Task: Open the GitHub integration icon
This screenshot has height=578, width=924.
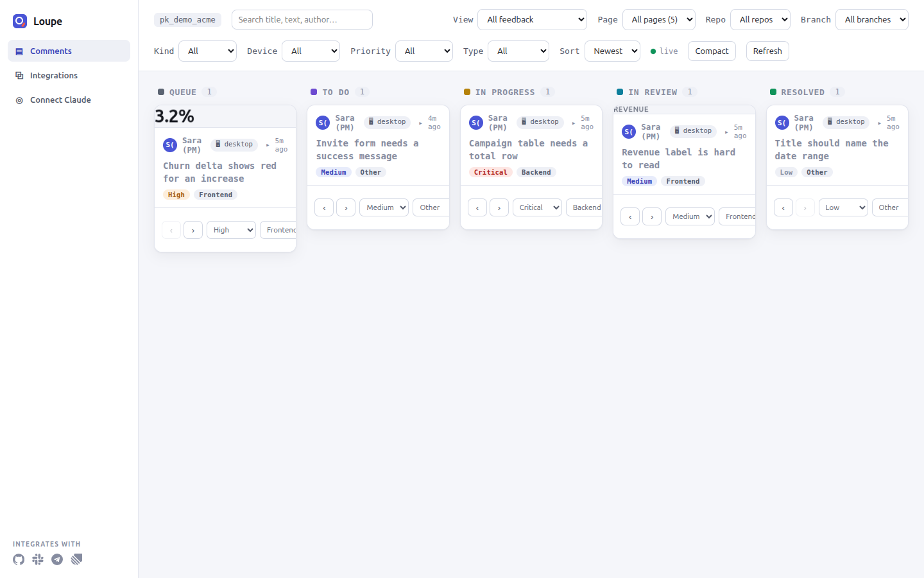Action: click(x=19, y=559)
